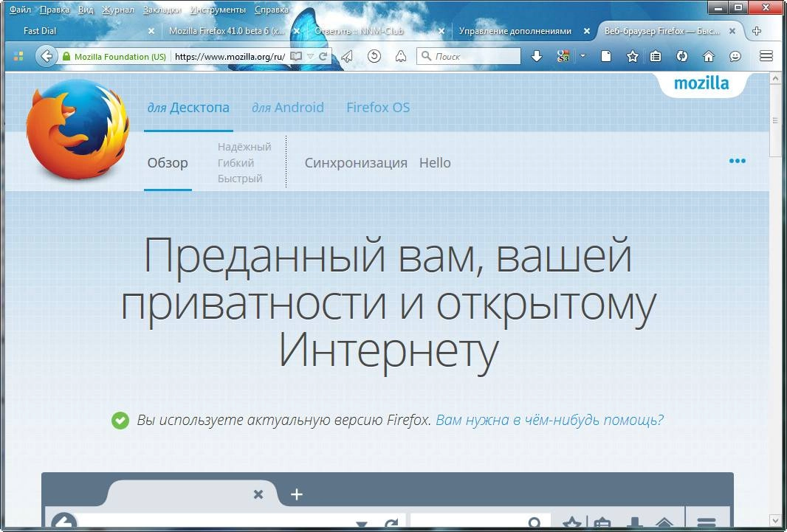Click the scrollbar down arrow
The width and height of the screenshot is (787, 532).
pyautogui.click(x=775, y=521)
